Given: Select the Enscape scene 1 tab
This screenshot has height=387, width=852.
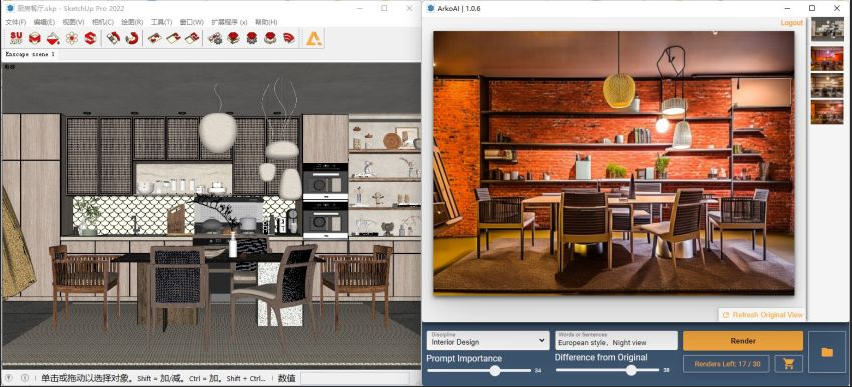Looking at the screenshot, I should [30, 55].
